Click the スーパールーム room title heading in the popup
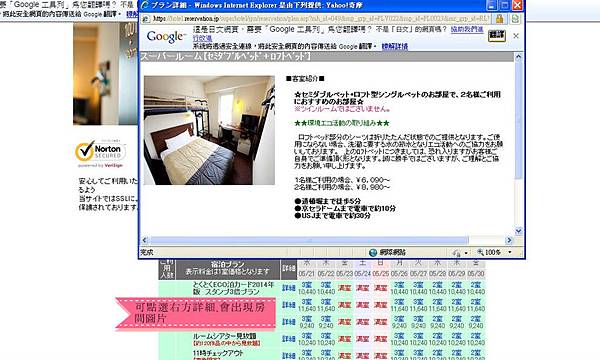Screen dimensions: 600x360 click(226, 57)
